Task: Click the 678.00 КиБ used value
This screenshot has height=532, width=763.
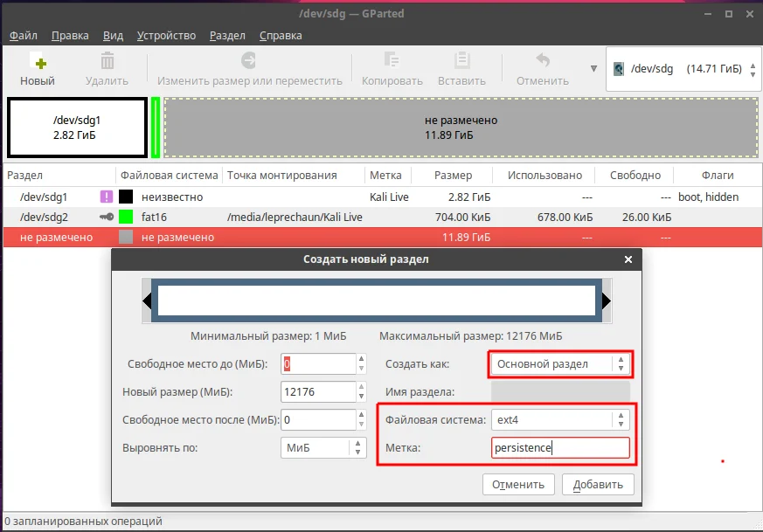Action: tap(565, 217)
